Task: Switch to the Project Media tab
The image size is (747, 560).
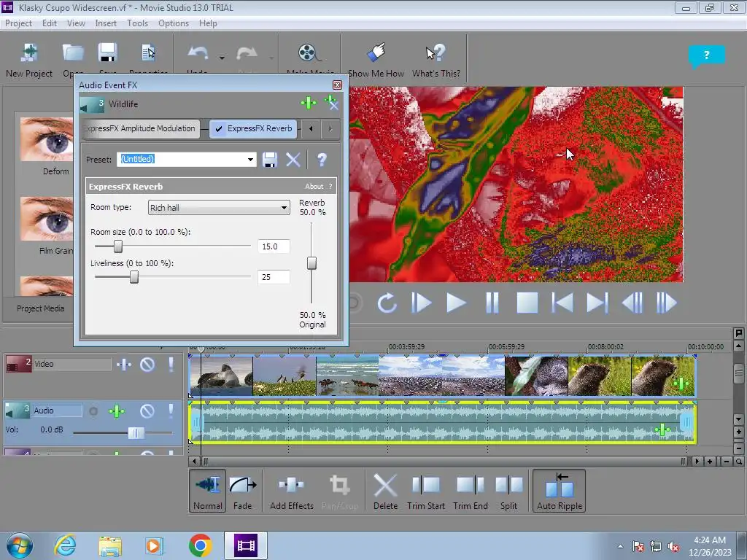Action: point(41,308)
